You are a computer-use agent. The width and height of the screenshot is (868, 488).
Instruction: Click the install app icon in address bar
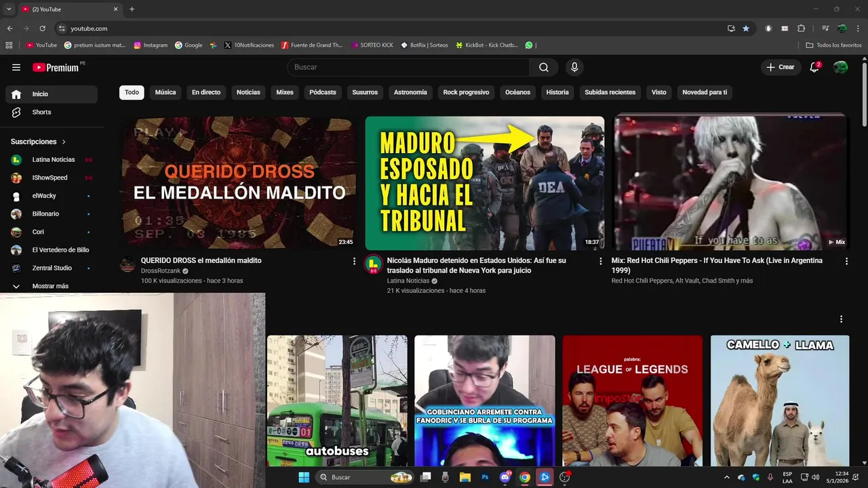731,28
